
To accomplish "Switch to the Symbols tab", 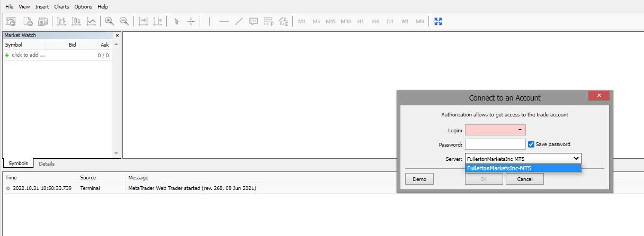I will pyautogui.click(x=18, y=164).
